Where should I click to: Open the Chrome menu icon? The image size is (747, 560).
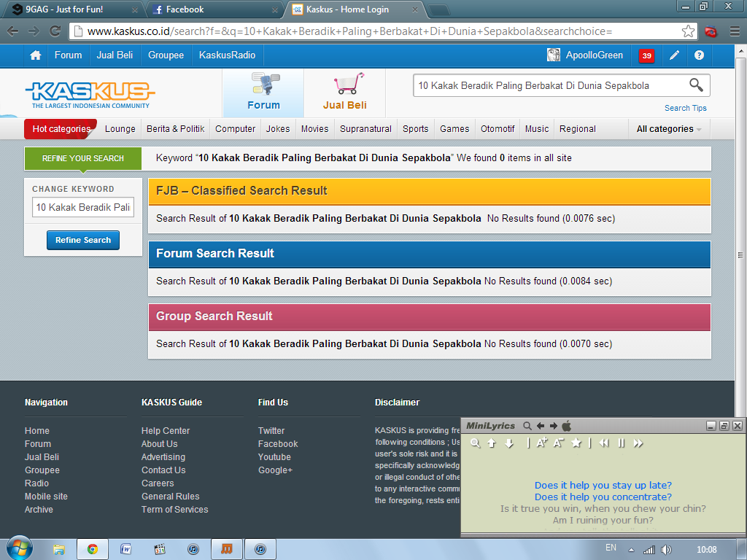coord(735,31)
